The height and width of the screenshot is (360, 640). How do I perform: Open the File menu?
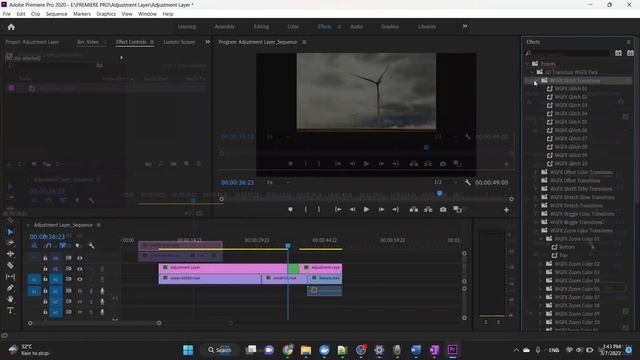click(x=7, y=14)
